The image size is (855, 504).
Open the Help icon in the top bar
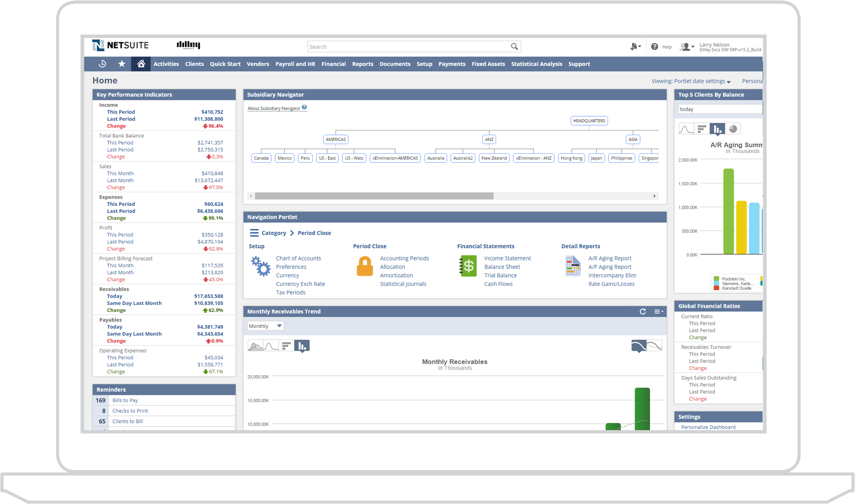(x=654, y=46)
